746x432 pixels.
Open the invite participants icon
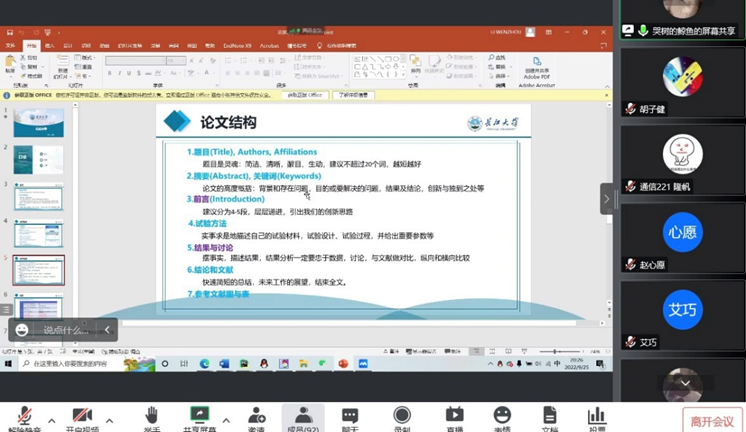[256, 417]
